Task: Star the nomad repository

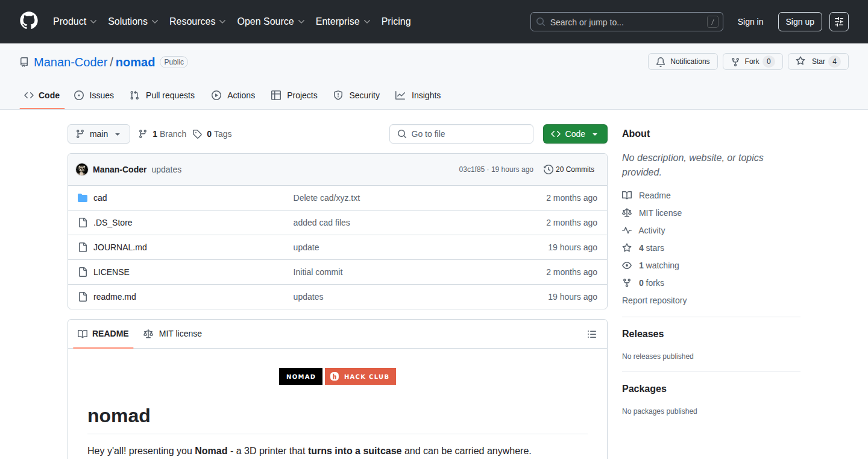Action: (818, 62)
